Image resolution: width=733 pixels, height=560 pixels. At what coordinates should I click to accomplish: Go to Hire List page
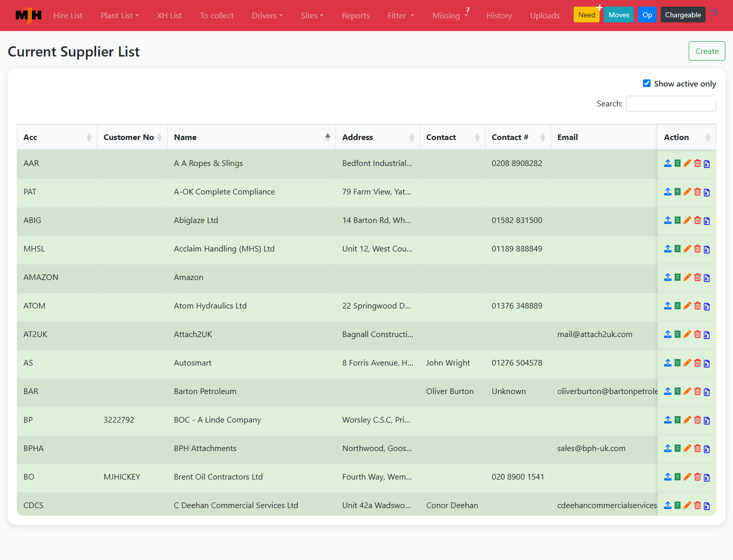pos(68,15)
